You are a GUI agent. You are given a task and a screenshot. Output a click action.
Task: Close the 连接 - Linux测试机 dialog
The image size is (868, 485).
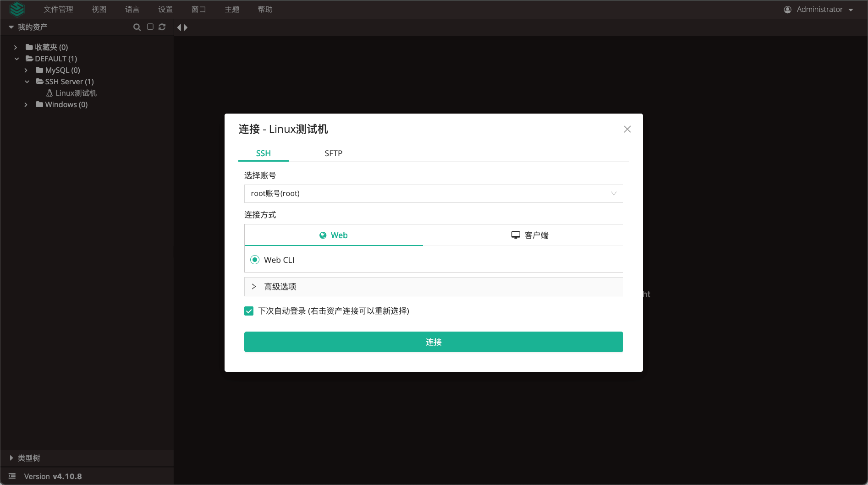[627, 129]
